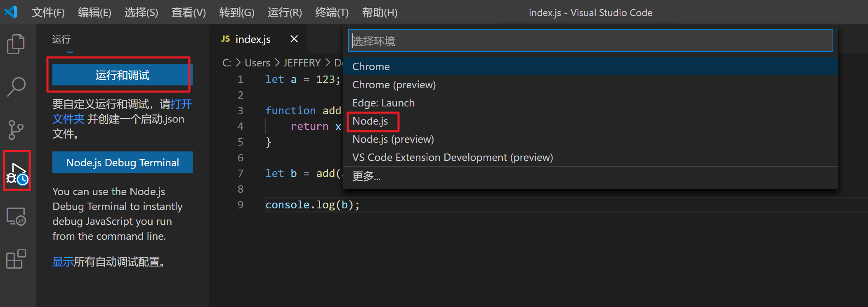868x307 pixels.
Task: Click Users in the breadcrumb path
Action: pos(257,63)
